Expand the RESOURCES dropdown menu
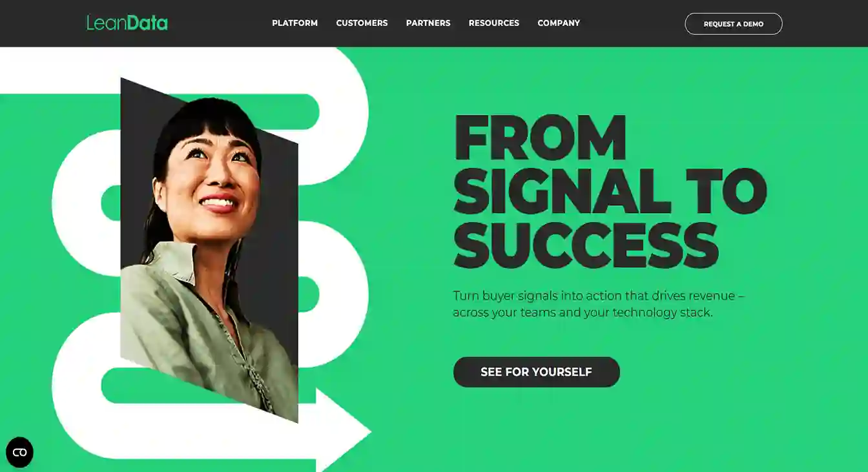This screenshot has width=868, height=472. 494,23
